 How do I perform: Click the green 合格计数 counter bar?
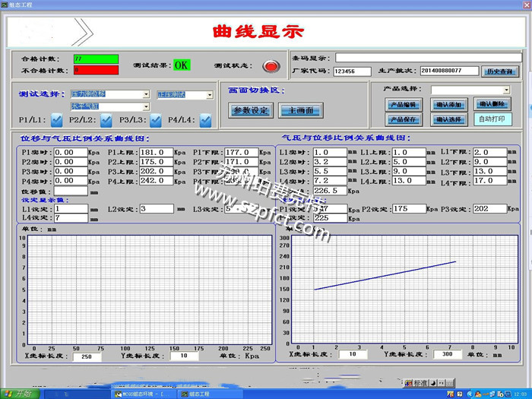point(96,58)
